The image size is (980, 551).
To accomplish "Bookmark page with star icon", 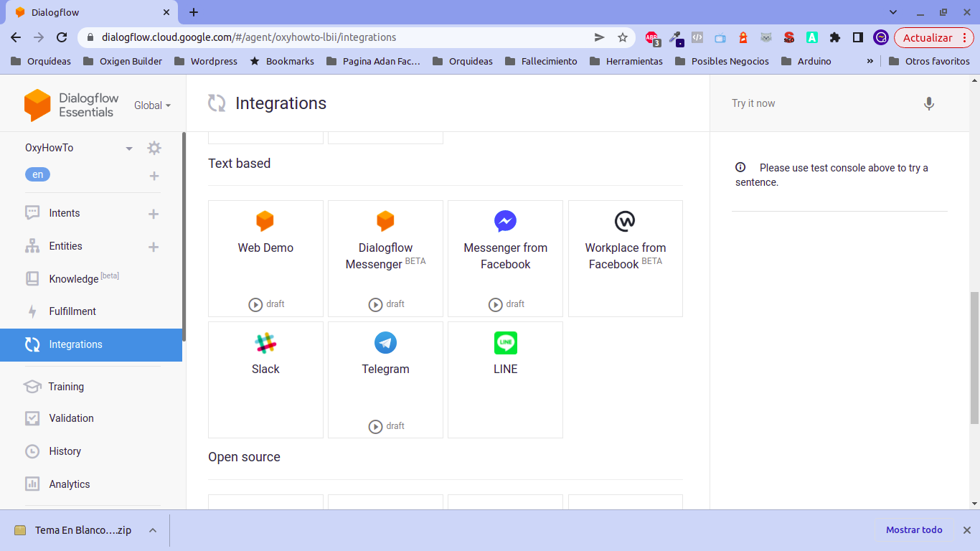I will tap(623, 37).
